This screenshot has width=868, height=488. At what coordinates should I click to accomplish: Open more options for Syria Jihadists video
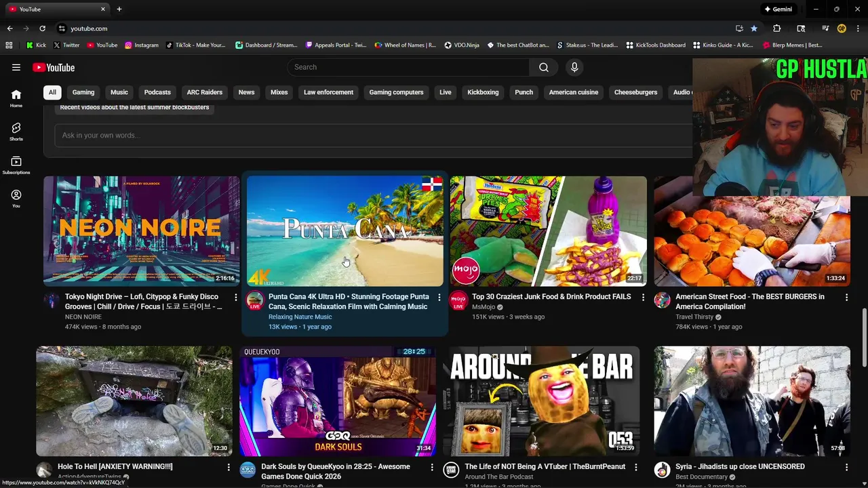[846, 467]
